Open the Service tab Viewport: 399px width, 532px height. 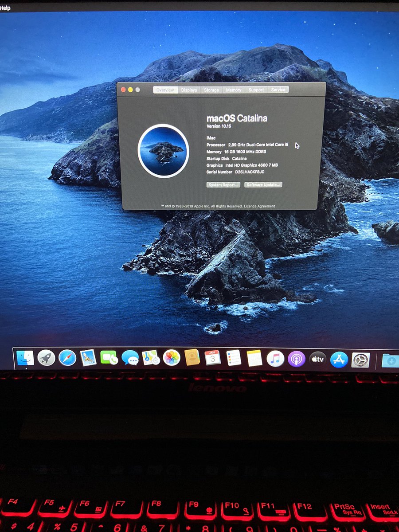pos(278,90)
